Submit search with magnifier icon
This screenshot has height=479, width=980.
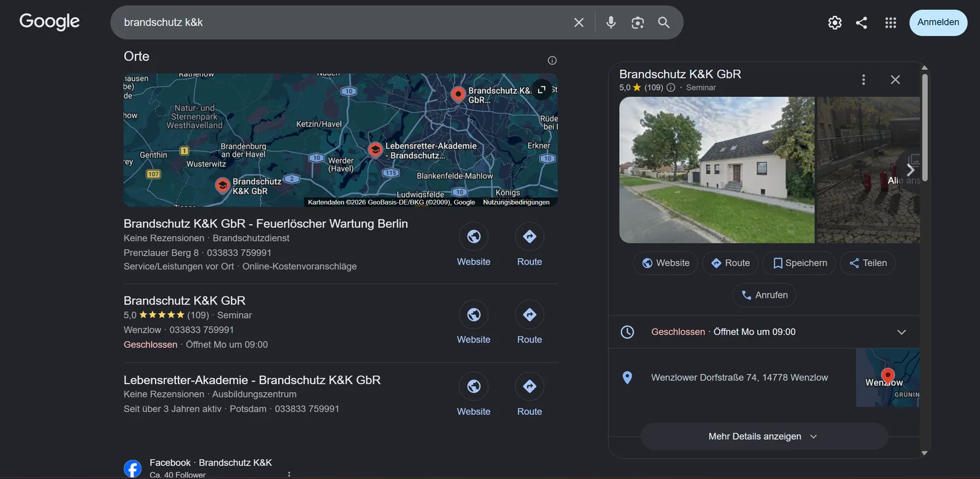click(664, 23)
